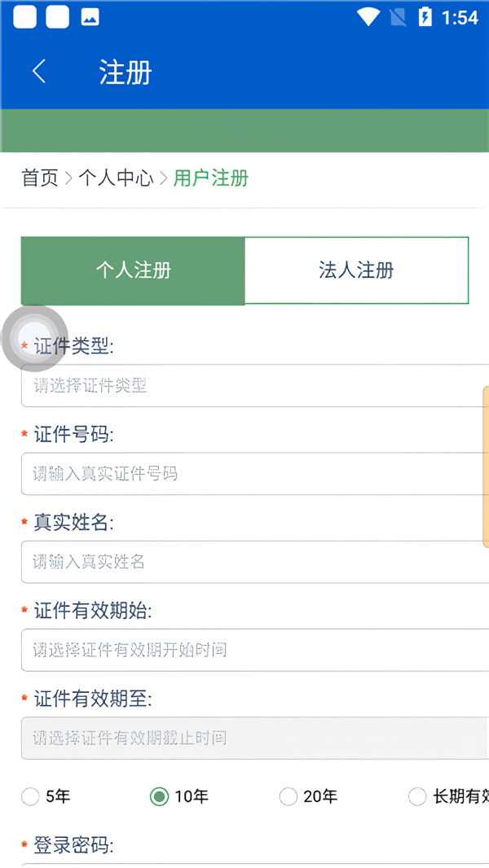Tap the Wi-Fi status icon
Image resolution: width=489 pixels, height=868 pixels.
click(368, 17)
